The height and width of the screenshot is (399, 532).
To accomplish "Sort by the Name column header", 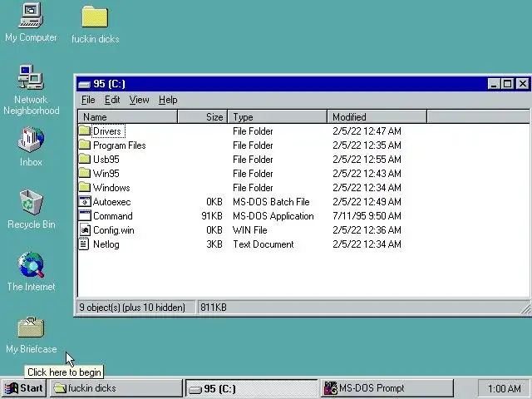I will click(127, 117).
